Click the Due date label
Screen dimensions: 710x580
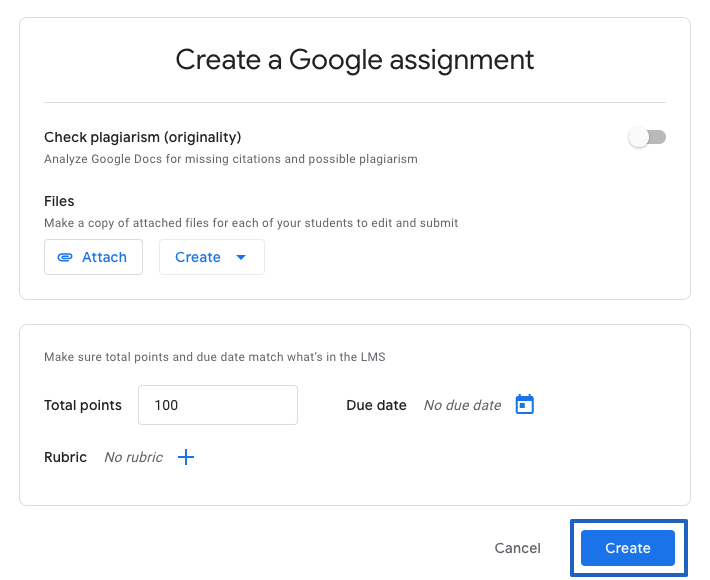[x=376, y=405]
